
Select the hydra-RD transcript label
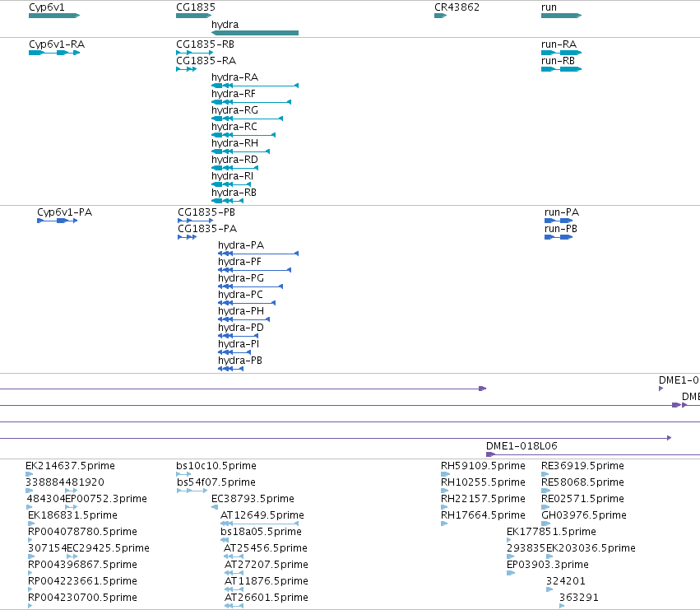pyautogui.click(x=234, y=160)
